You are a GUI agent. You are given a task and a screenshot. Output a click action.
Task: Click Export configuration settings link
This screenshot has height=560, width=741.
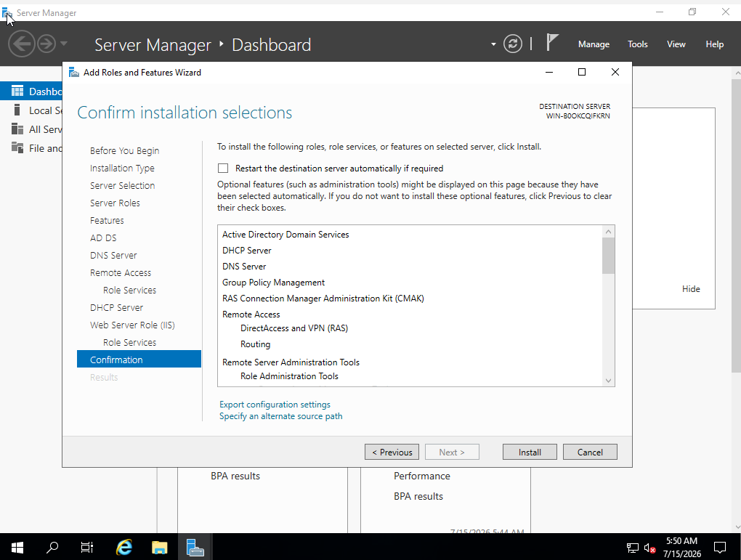275,405
